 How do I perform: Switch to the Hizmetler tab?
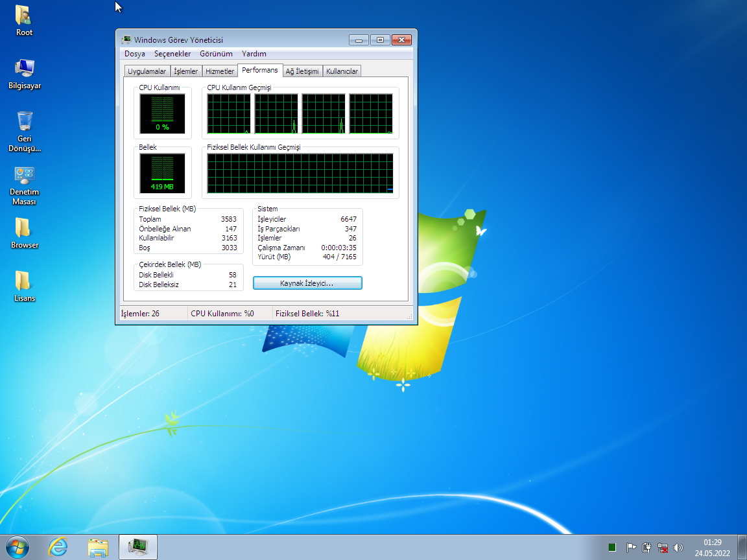tap(220, 71)
